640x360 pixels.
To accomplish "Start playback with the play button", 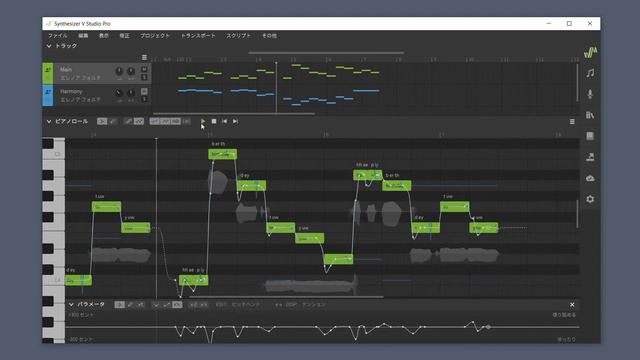I will tap(203, 121).
